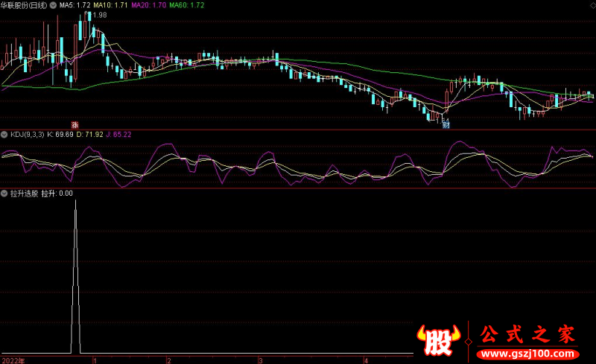This screenshot has width=596, height=364.
Task: Click the KDJ(9,3,3) indicator name
Action: 27,135
